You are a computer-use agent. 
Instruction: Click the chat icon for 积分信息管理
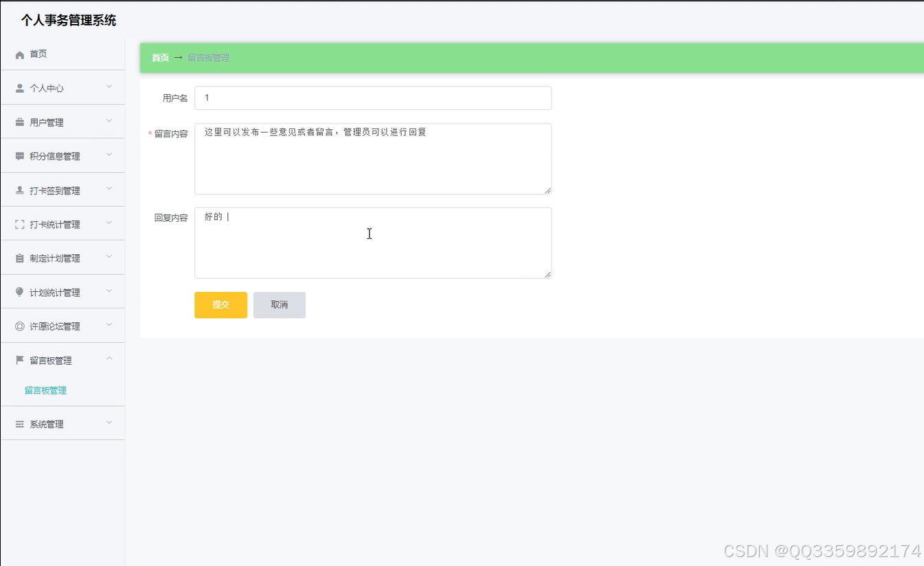(20, 157)
